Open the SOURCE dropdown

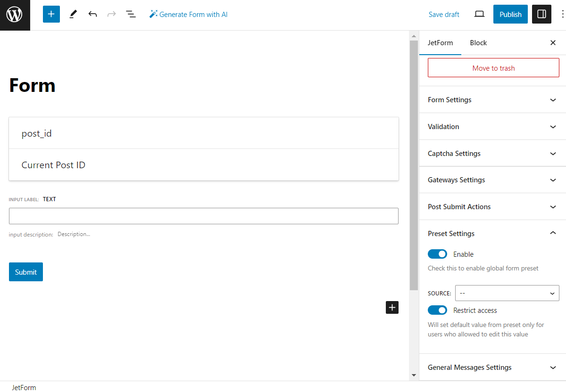coord(507,293)
